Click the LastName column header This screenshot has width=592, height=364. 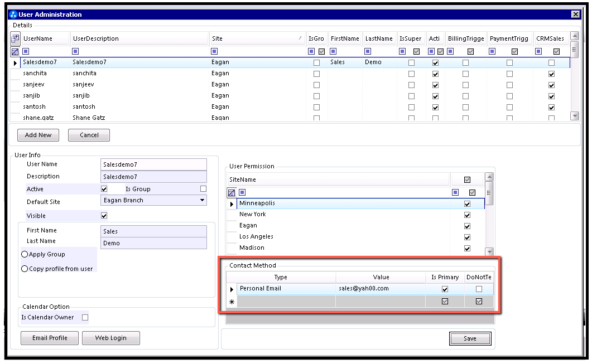[x=379, y=38]
